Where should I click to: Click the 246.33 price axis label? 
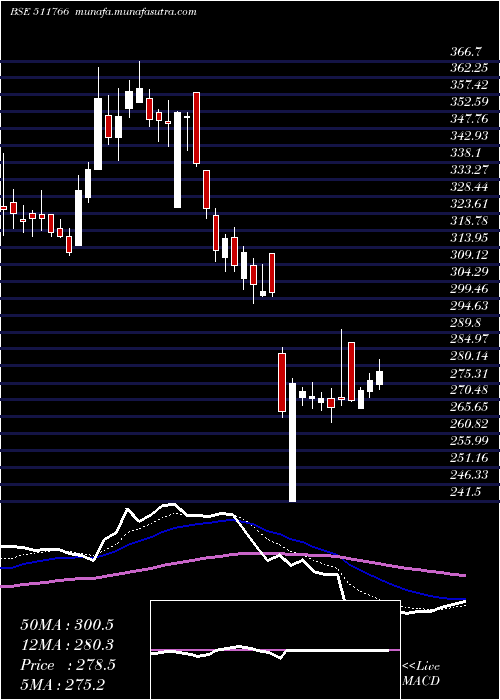(x=469, y=475)
